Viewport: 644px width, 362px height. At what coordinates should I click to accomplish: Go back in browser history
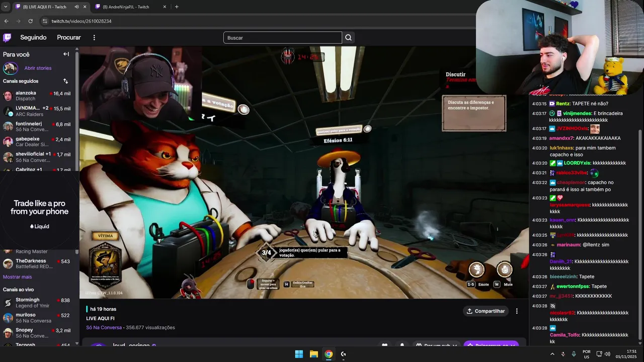[6, 21]
